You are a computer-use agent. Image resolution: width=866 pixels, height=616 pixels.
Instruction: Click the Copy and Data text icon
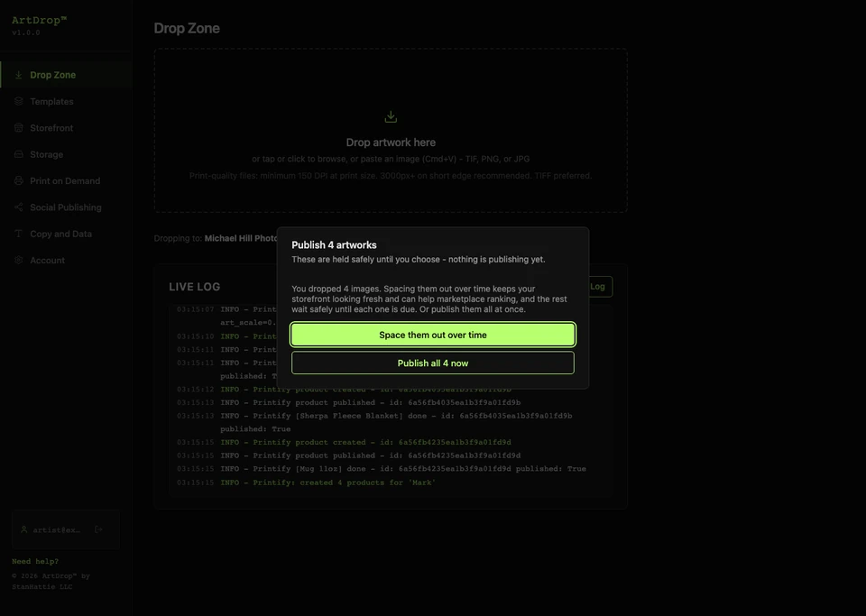click(18, 234)
